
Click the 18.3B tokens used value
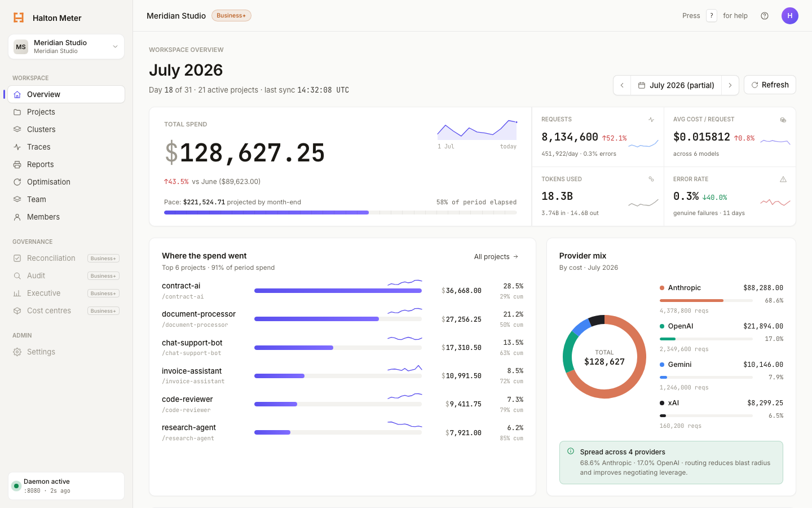(x=557, y=196)
